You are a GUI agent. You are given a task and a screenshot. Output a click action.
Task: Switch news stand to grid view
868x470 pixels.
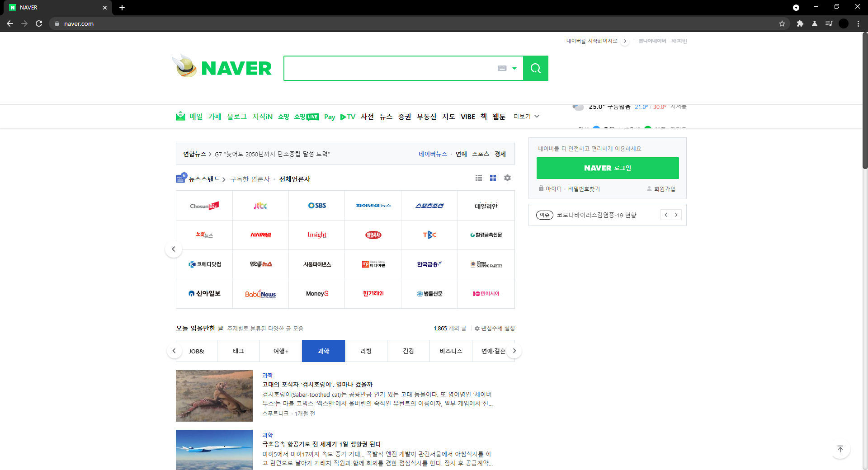pos(493,178)
